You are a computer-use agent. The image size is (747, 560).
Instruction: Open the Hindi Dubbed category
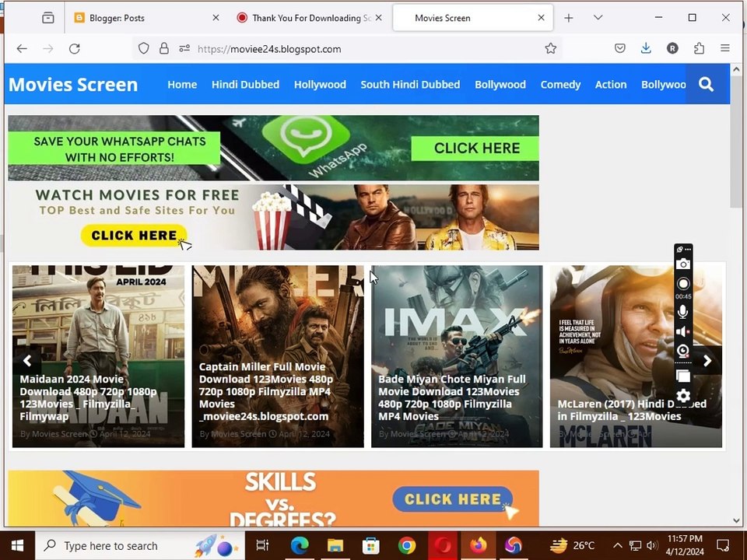click(x=245, y=85)
